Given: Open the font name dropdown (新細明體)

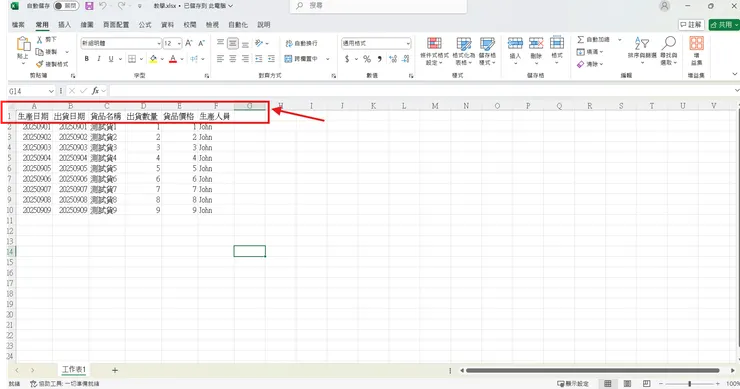Looking at the screenshot, I should coord(159,43).
